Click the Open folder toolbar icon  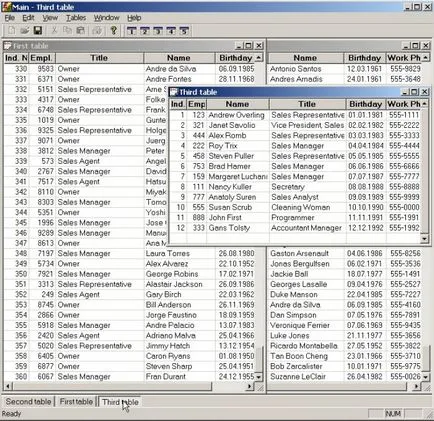(24, 31)
